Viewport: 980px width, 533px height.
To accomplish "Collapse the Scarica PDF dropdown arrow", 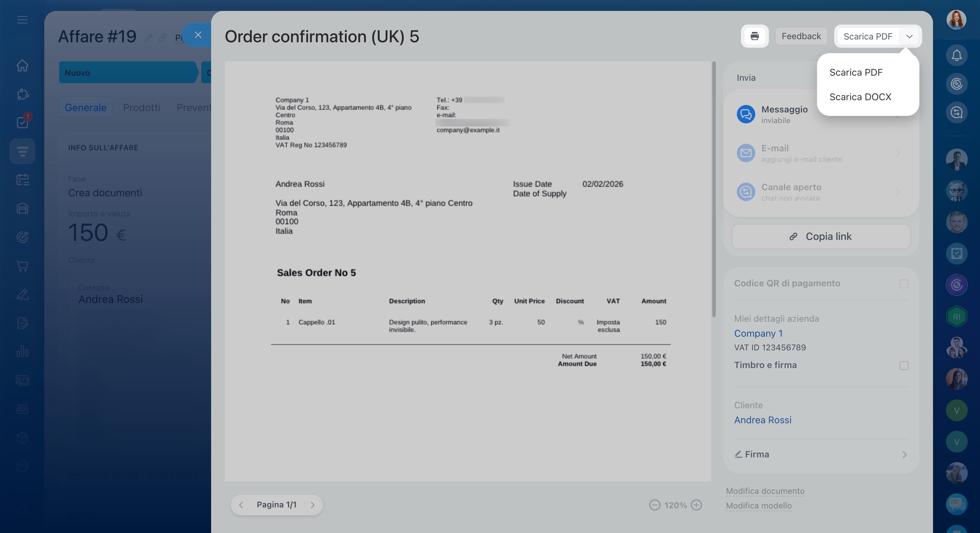I will (x=909, y=36).
